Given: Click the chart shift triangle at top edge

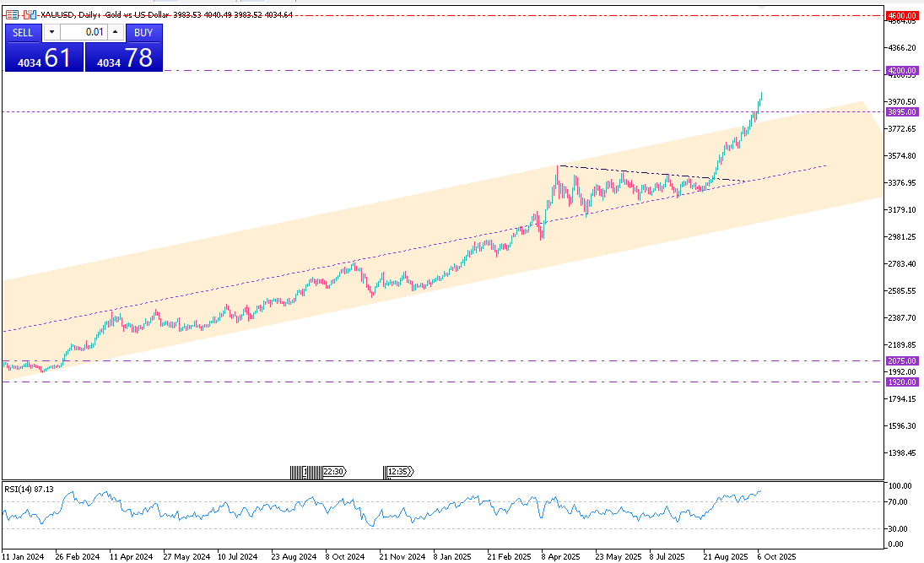Looking at the screenshot, I should 761,5.
